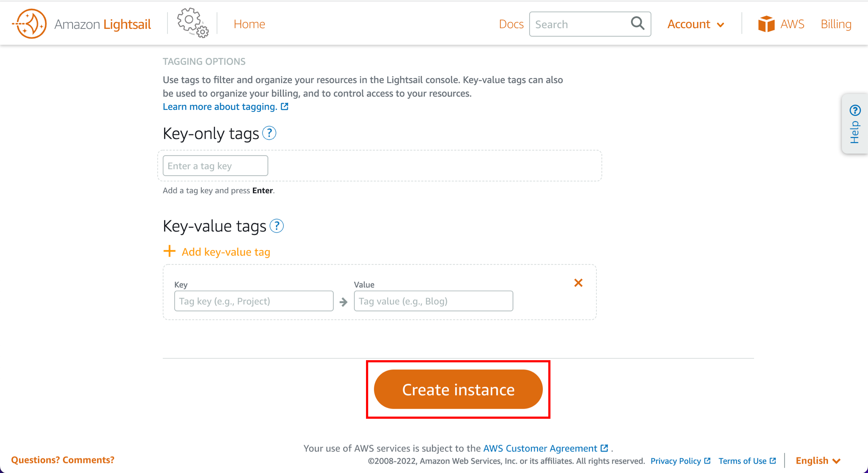868x473 pixels.
Task: Click the Amazon Lightsail logo icon
Action: 29,24
